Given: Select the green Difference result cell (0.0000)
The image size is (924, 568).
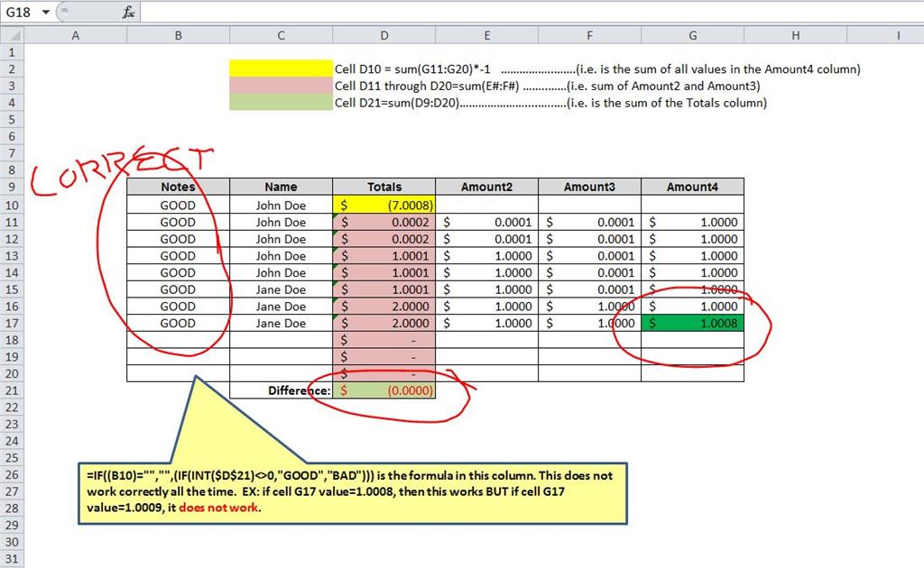Looking at the screenshot, I should pyautogui.click(x=384, y=390).
